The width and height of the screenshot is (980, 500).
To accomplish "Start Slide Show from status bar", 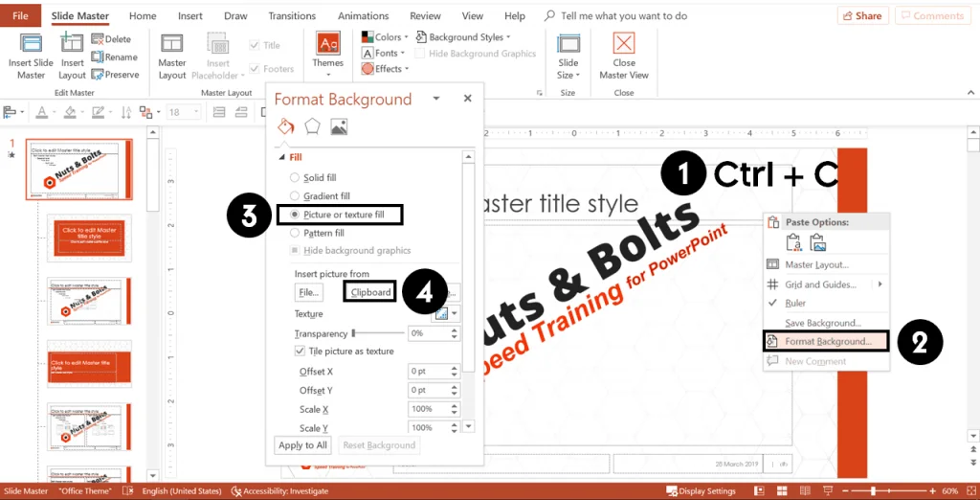I will click(828, 491).
